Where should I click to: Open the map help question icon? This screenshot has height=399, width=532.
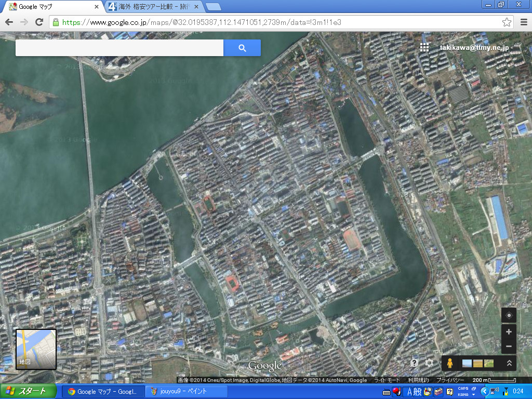[x=414, y=363]
